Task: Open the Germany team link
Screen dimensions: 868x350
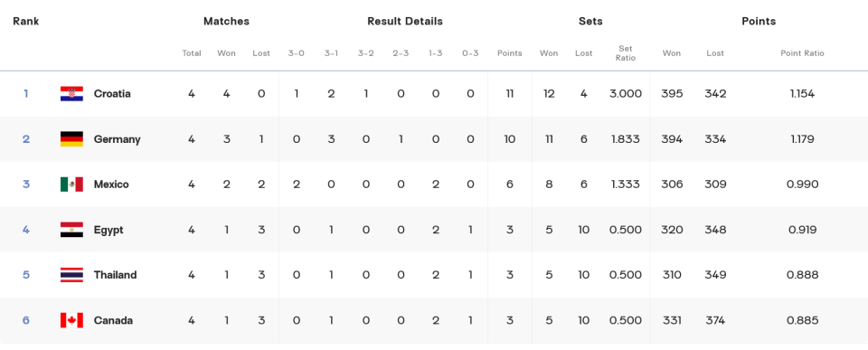Action: coord(117,139)
